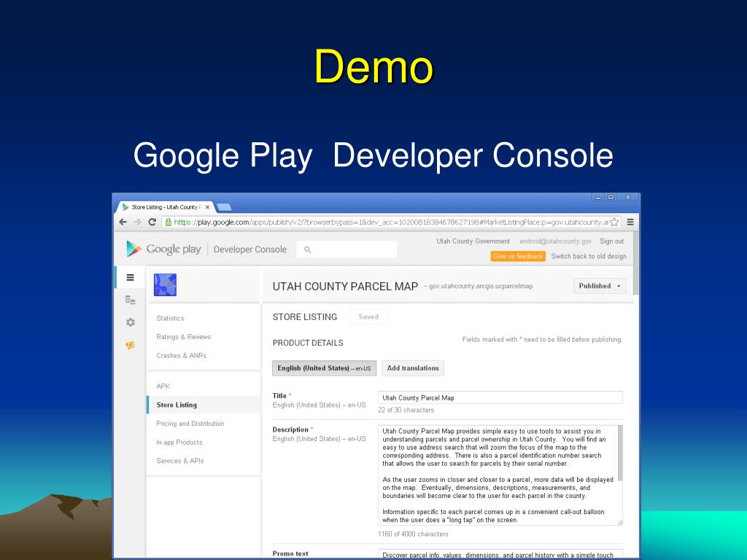Viewport: 747px width, 560px height.
Task: Open Statistics in the side menu
Action: [x=170, y=318]
